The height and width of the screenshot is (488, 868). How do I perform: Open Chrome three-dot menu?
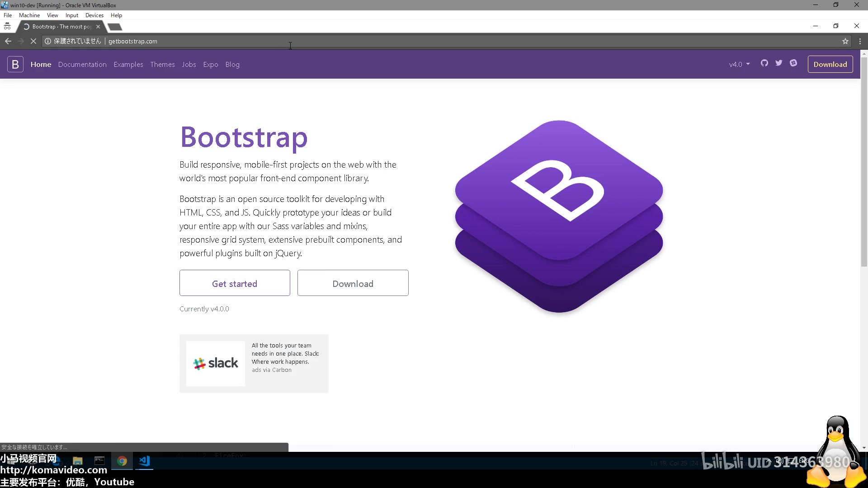(860, 41)
